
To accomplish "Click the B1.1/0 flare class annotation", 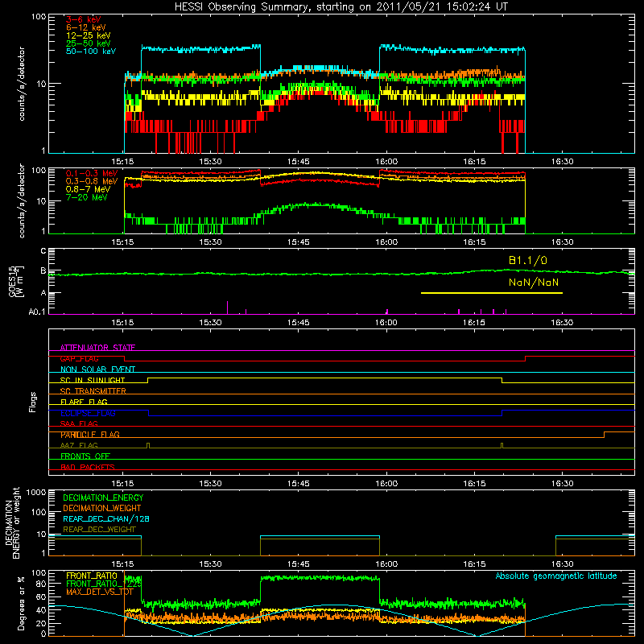I will (528, 260).
